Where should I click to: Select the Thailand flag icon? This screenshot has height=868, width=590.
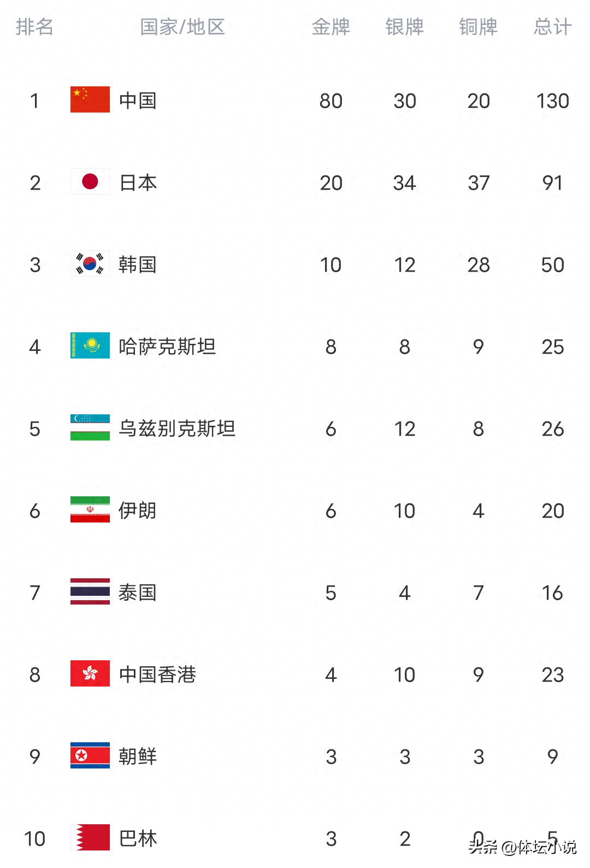[90, 592]
